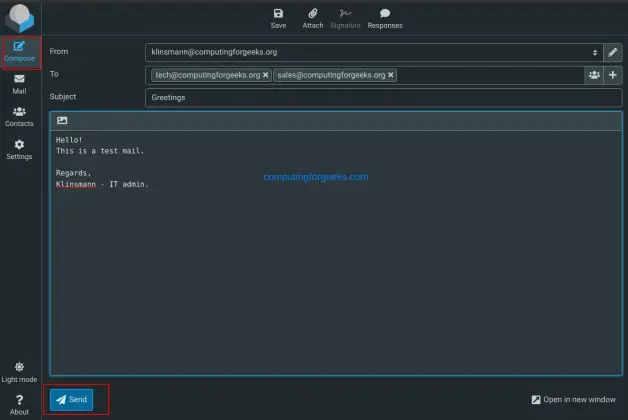628x420 pixels.
Task: Click the Roundcube logo
Action: pyautogui.click(x=19, y=17)
